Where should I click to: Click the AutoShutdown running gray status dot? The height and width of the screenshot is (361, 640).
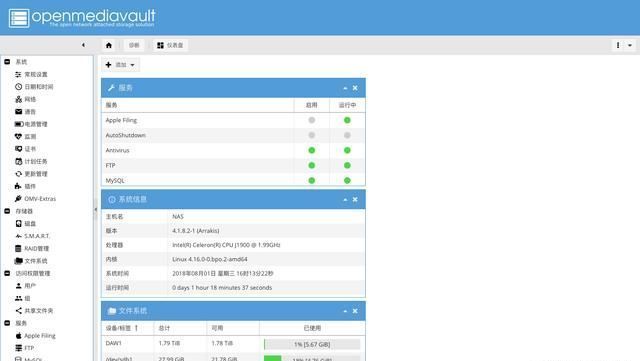347,135
